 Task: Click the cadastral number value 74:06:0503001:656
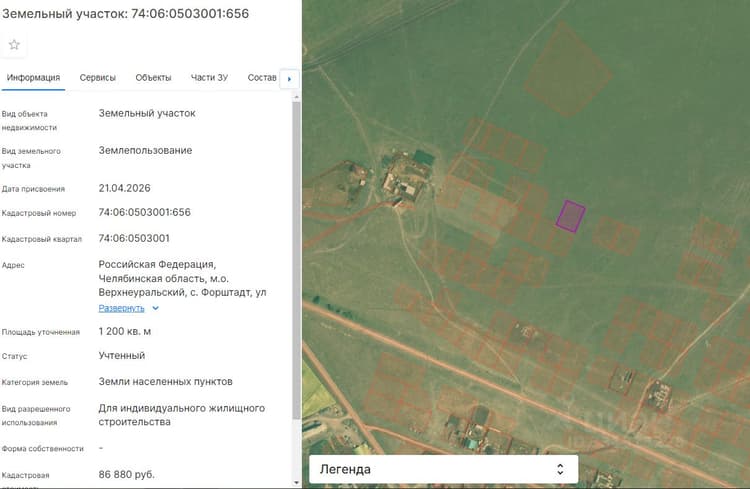144,212
